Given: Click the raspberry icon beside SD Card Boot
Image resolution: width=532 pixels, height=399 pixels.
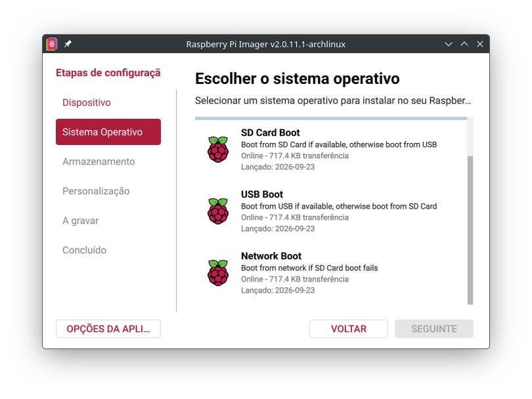Looking at the screenshot, I should point(218,150).
